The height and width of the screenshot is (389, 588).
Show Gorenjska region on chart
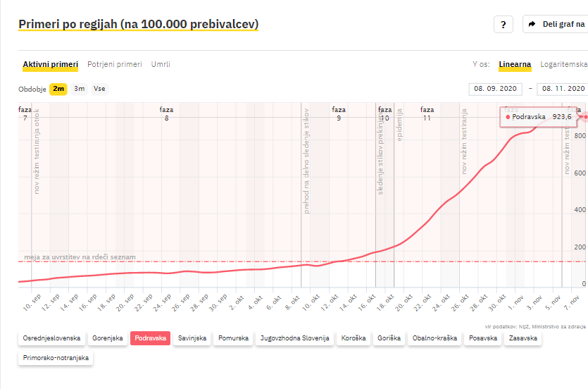click(108, 338)
